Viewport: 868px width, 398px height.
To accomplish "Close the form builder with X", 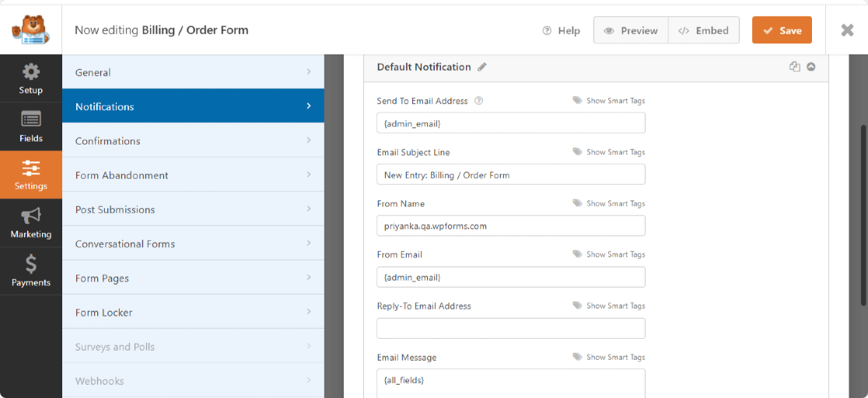I will (x=847, y=30).
